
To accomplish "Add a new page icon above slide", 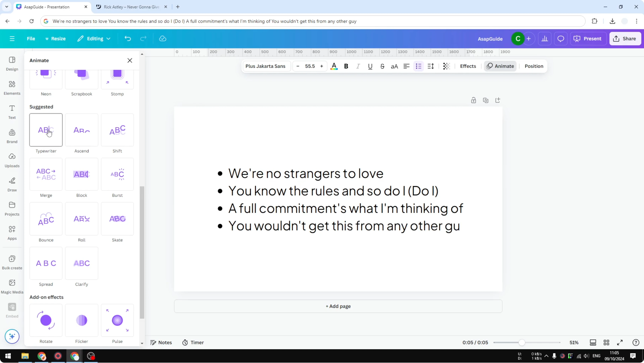I will pyautogui.click(x=498, y=100).
